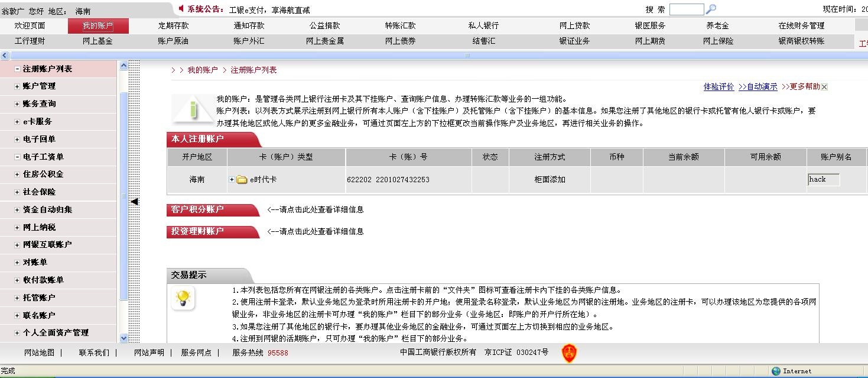Open 银商银权转账 menu
The width and height of the screenshot is (868, 378).
801,41
